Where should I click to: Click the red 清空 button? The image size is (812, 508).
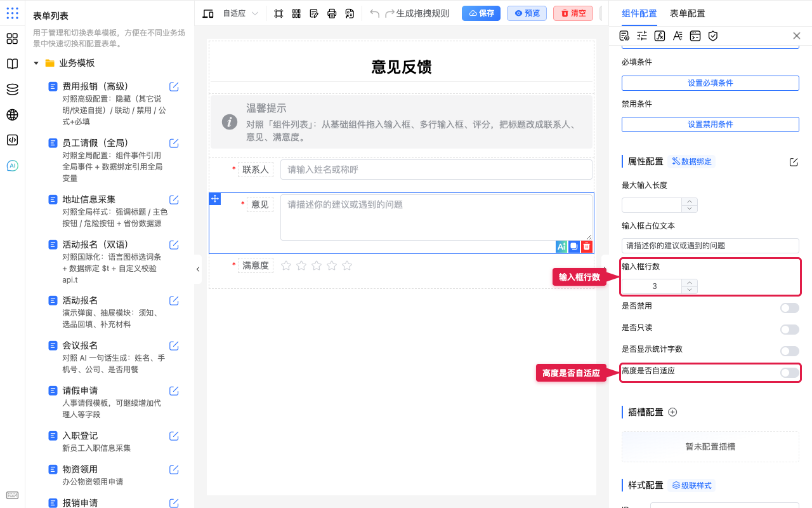point(573,13)
